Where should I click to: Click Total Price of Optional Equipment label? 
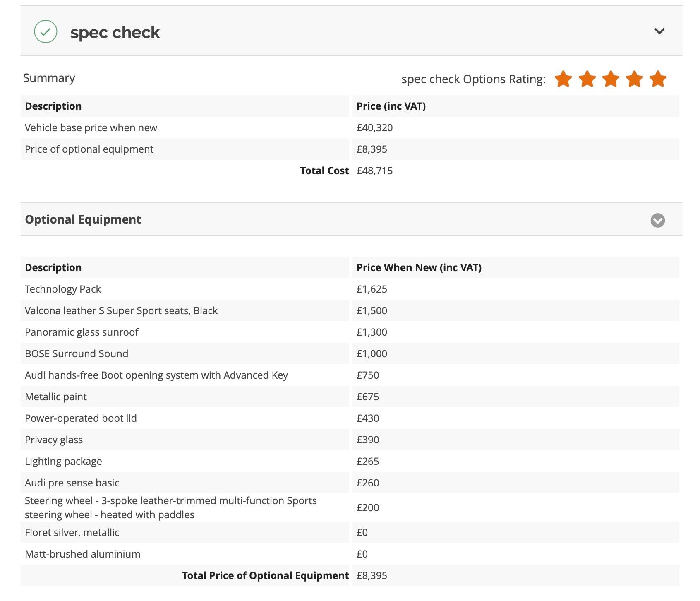pos(266,575)
